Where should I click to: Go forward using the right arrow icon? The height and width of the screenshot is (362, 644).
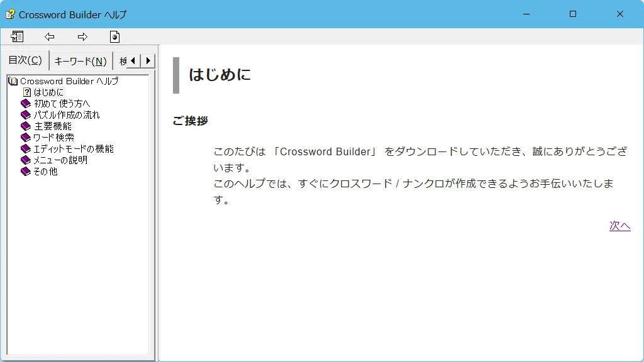coord(82,36)
